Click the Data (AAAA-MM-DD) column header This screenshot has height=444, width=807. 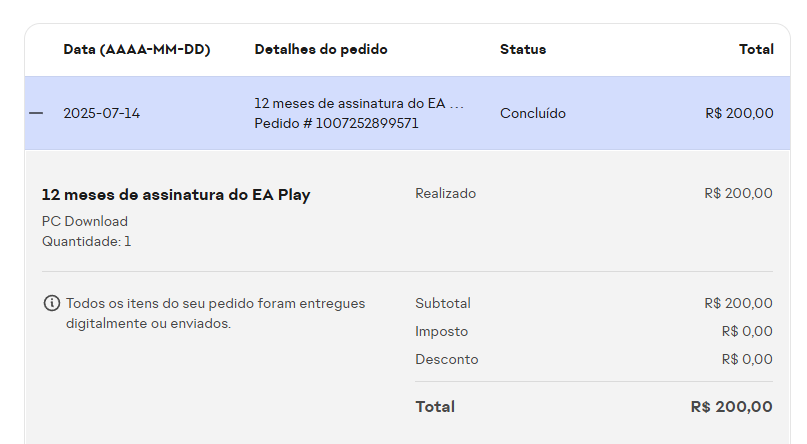[x=136, y=49]
